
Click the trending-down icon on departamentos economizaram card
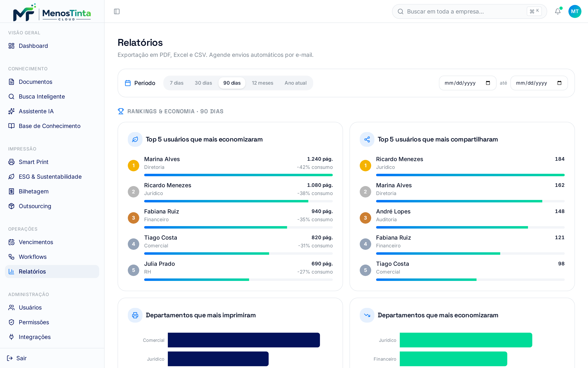[x=367, y=315]
